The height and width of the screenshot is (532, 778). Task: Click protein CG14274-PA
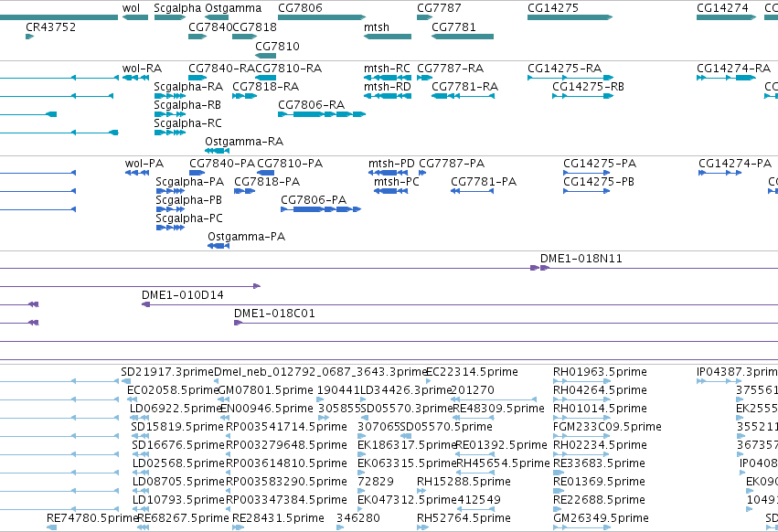point(720,173)
